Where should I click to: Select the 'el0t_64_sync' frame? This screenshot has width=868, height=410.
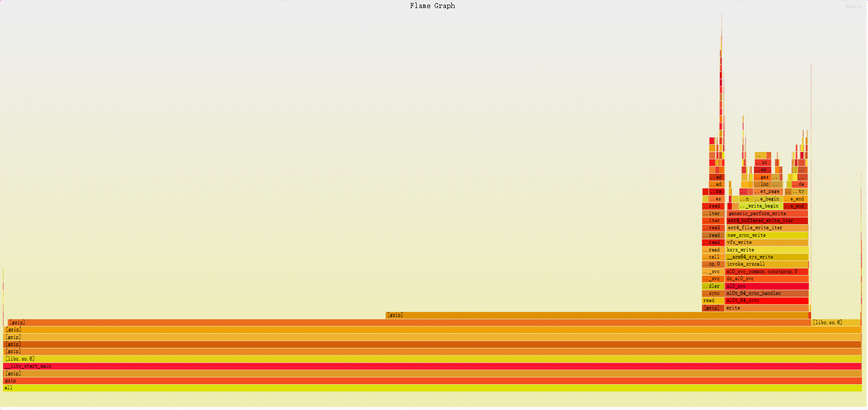767,300
